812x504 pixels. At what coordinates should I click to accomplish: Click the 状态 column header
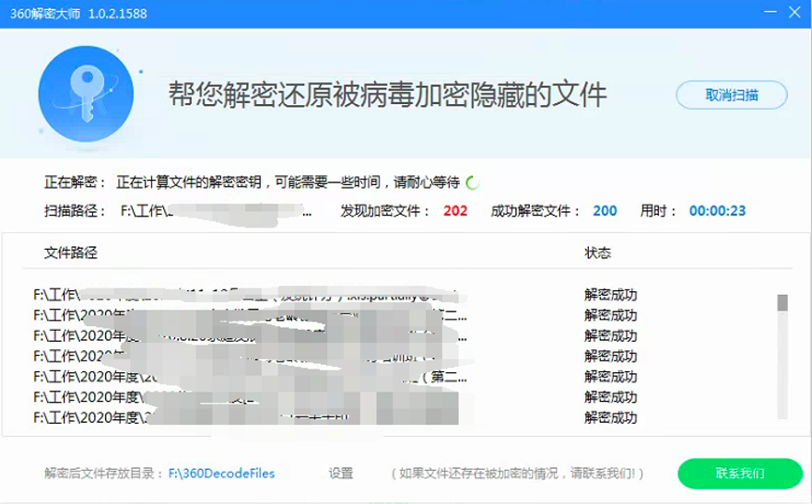(x=597, y=252)
